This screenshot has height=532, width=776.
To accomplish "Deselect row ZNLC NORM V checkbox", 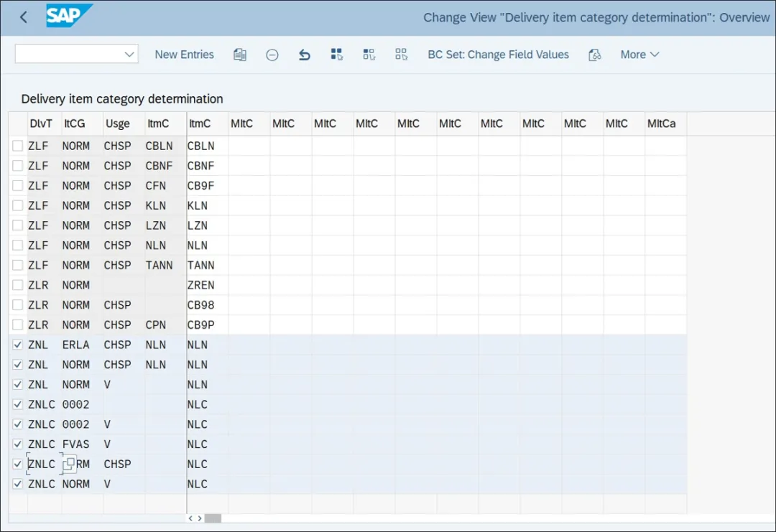I will click(18, 484).
